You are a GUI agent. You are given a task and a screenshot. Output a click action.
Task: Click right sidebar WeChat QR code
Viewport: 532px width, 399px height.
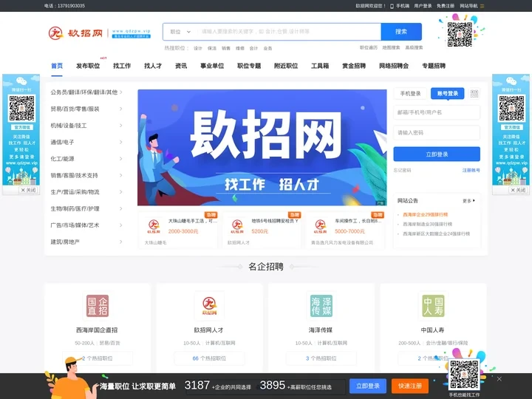511,108
